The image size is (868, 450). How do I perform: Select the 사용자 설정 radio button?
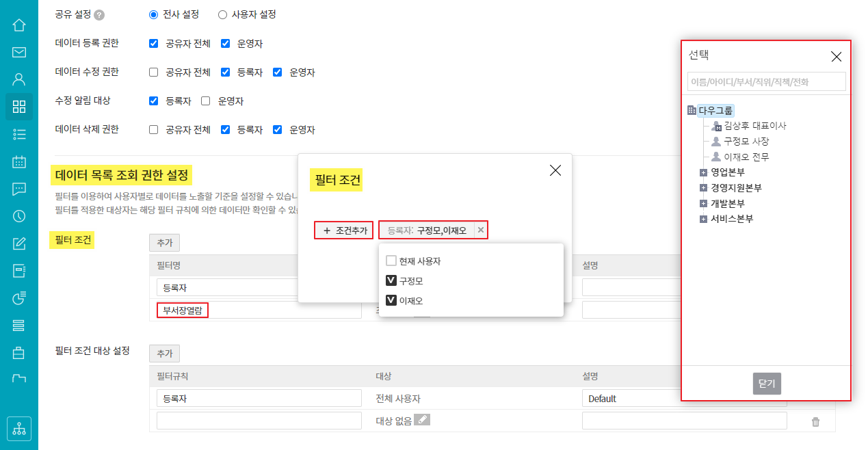click(222, 14)
